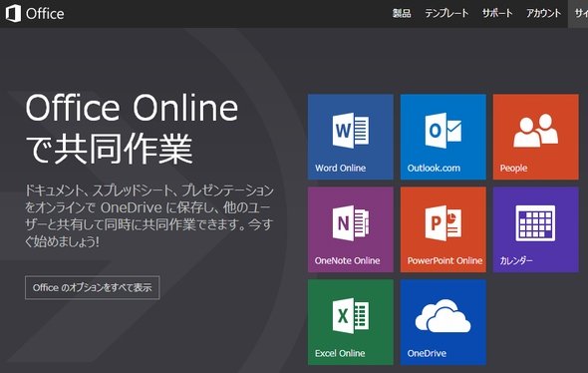Click the cut-off サイ item in the header
This screenshot has height=373, width=588.
point(578,14)
